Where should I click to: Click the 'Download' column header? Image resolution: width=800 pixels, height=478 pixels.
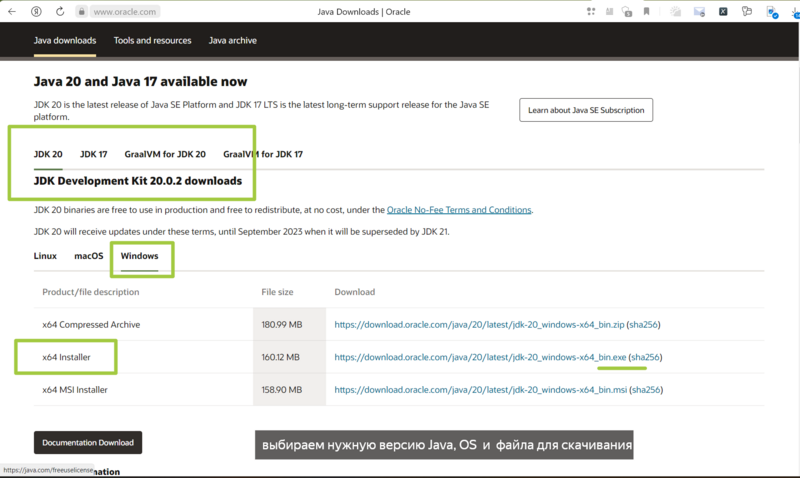(355, 292)
